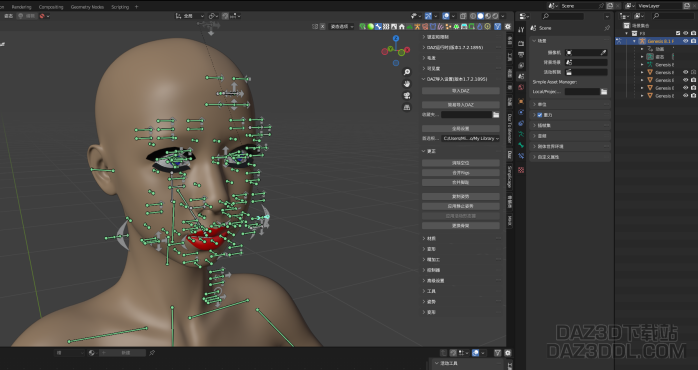This screenshot has width=698, height=370.
Task: Select solid viewport shading sphere
Action: pyautogui.click(x=480, y=16)
